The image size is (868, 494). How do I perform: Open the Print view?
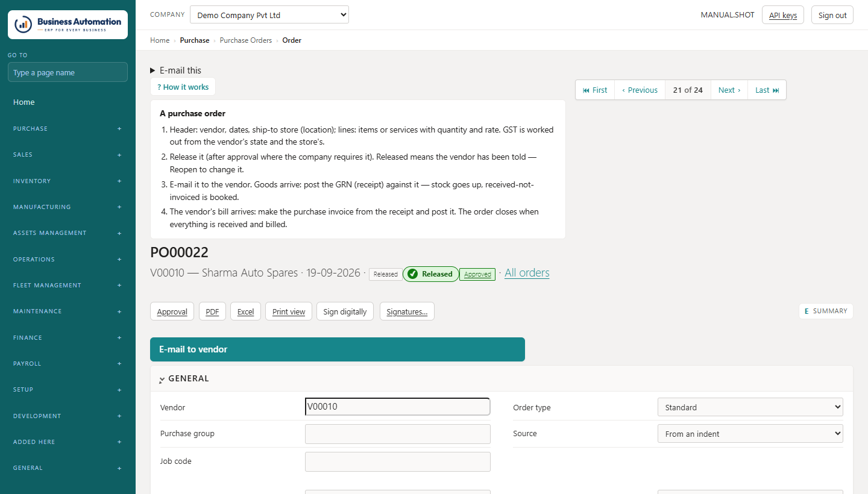tap(289, 311)
